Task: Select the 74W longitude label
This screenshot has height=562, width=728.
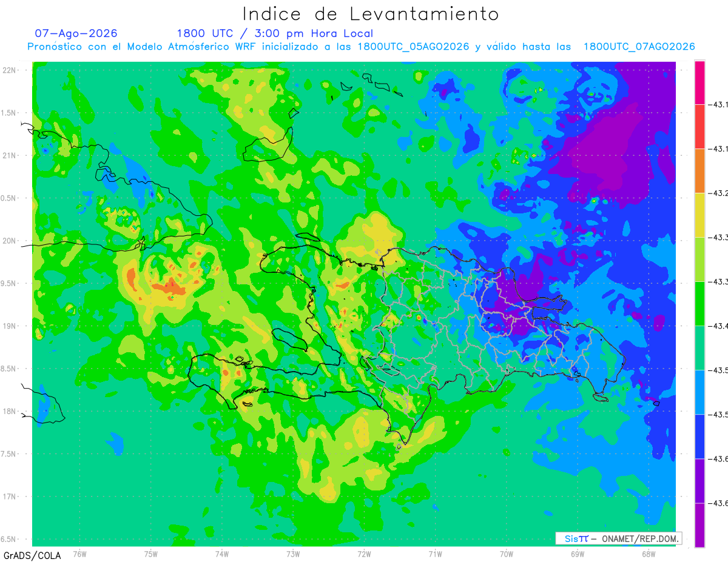Action: pyautogui.click(x=221, y=554)
